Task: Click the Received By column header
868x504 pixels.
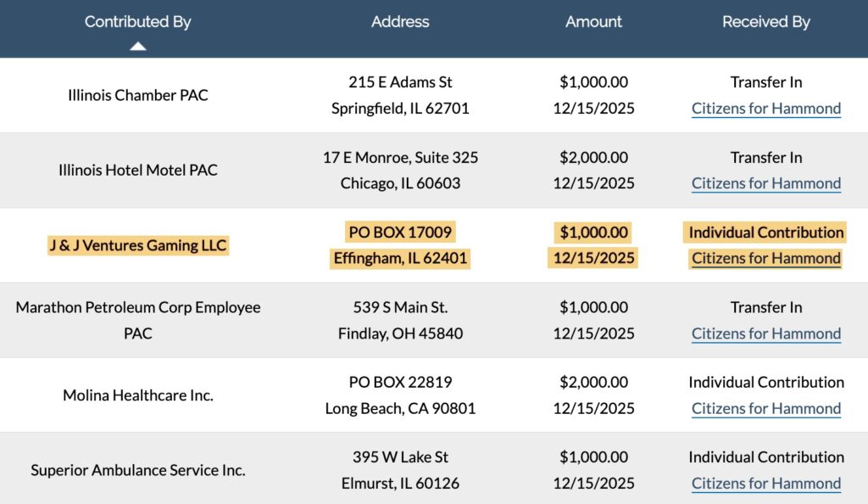Action: coord(765,22)
